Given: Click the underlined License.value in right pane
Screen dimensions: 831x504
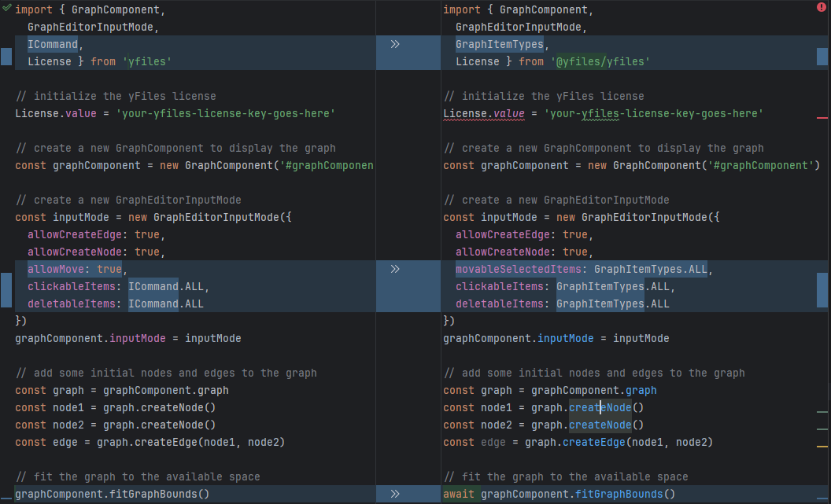Looking at the screenshot, I should [483, 113].
